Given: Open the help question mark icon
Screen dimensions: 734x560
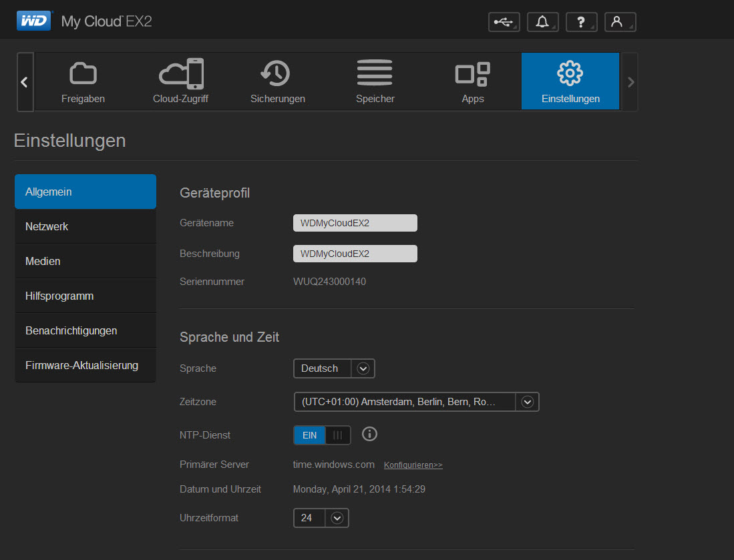Looking at the screenshot, I should pos(581,22).
